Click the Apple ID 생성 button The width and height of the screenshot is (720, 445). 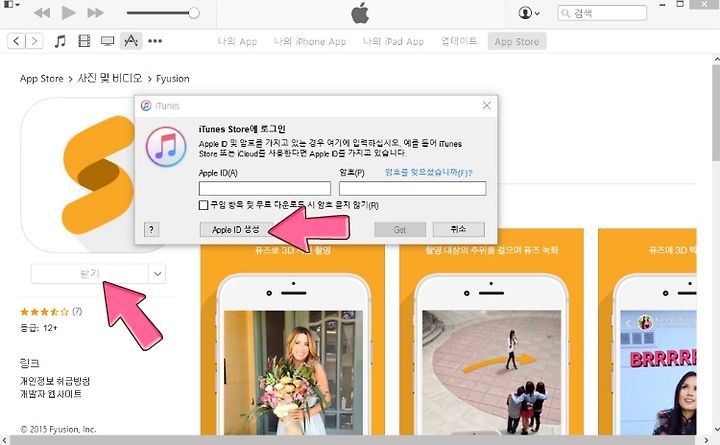(236, 229)
